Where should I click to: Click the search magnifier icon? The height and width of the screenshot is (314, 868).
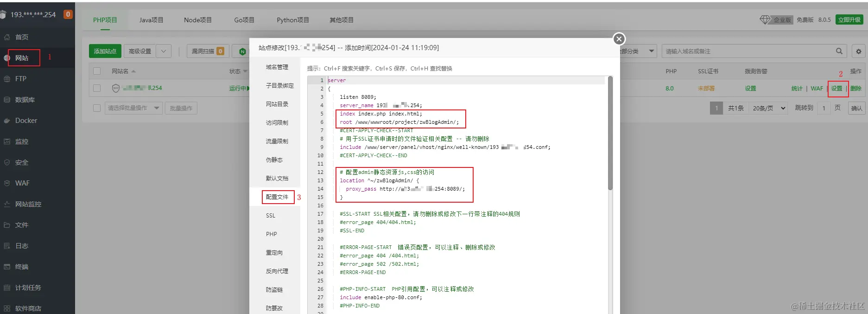point(839,51)
